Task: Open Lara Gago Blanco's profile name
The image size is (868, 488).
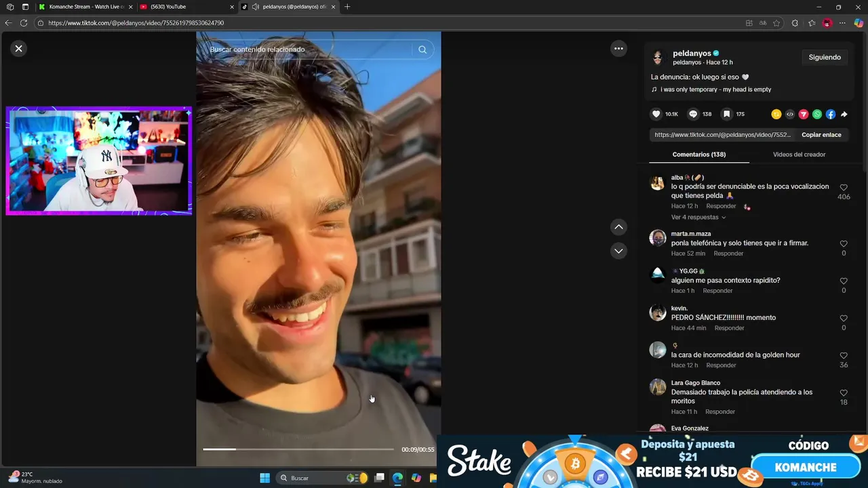Action: click(x=696, y=383)
